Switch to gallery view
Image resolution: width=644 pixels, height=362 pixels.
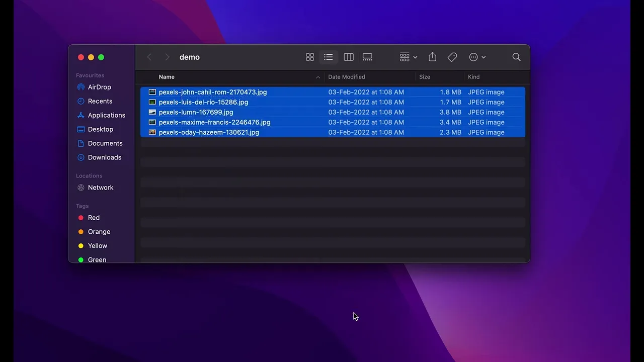(368, 57)
